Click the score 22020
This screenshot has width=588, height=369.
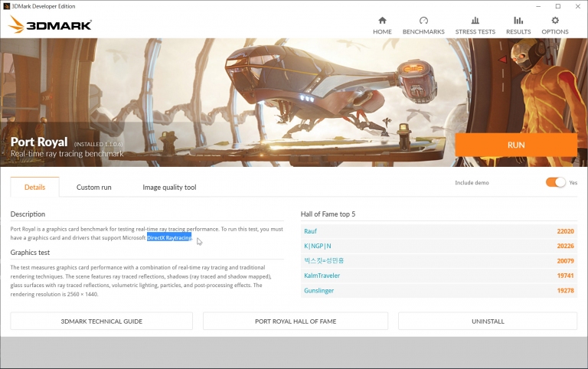(x=566, y=231)
